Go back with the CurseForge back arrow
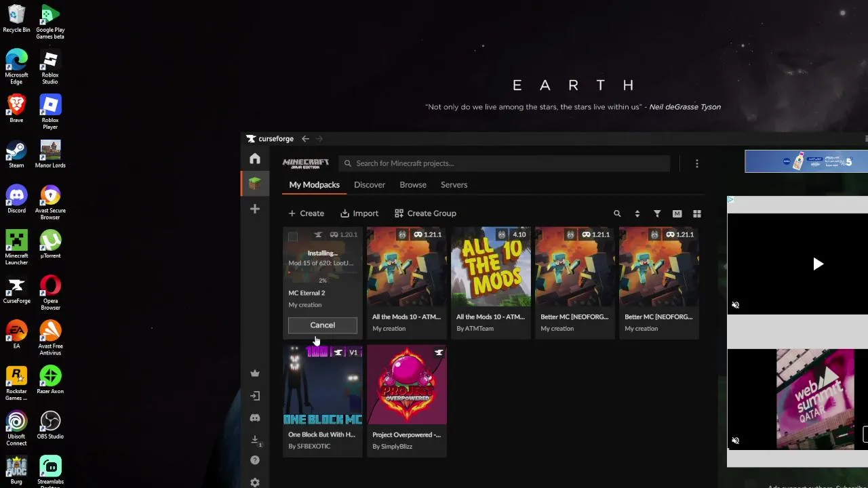 (x=305, y=139)
